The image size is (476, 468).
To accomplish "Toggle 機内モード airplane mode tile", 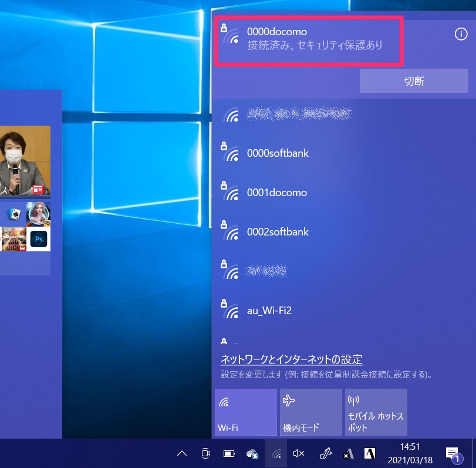I will point(311,412).
